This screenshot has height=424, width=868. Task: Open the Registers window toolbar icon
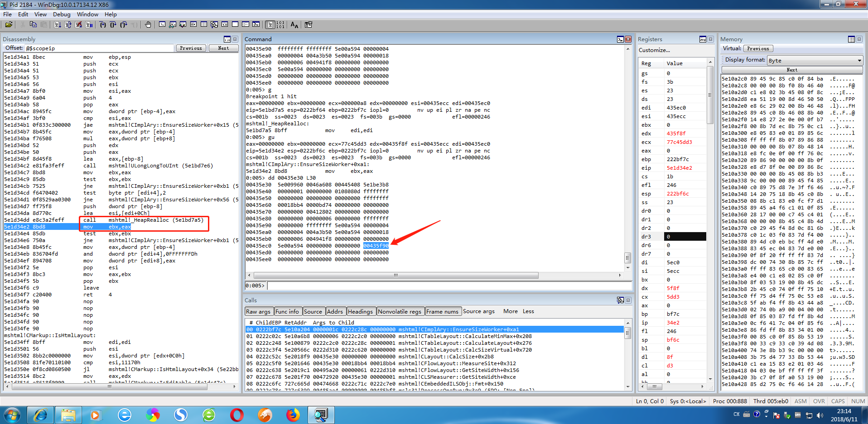tap(193, 24)
